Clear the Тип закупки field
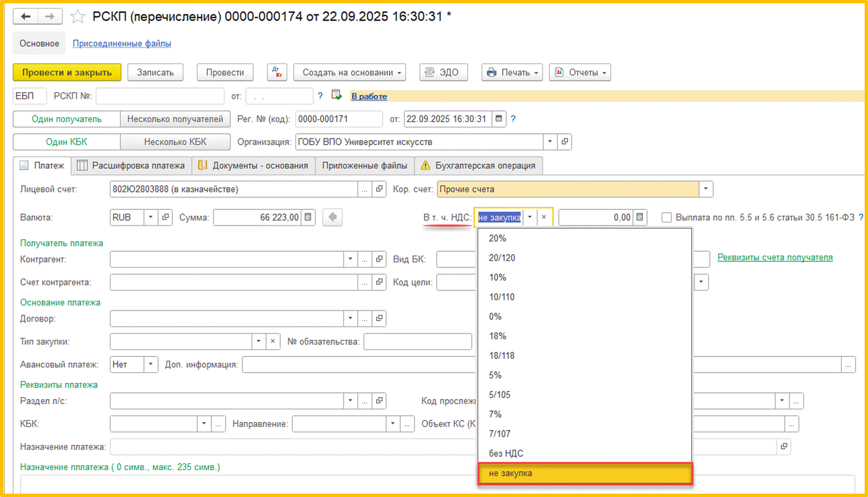This screenshot has width=868, height=497. pyautogui.click(x=273, y=341)
